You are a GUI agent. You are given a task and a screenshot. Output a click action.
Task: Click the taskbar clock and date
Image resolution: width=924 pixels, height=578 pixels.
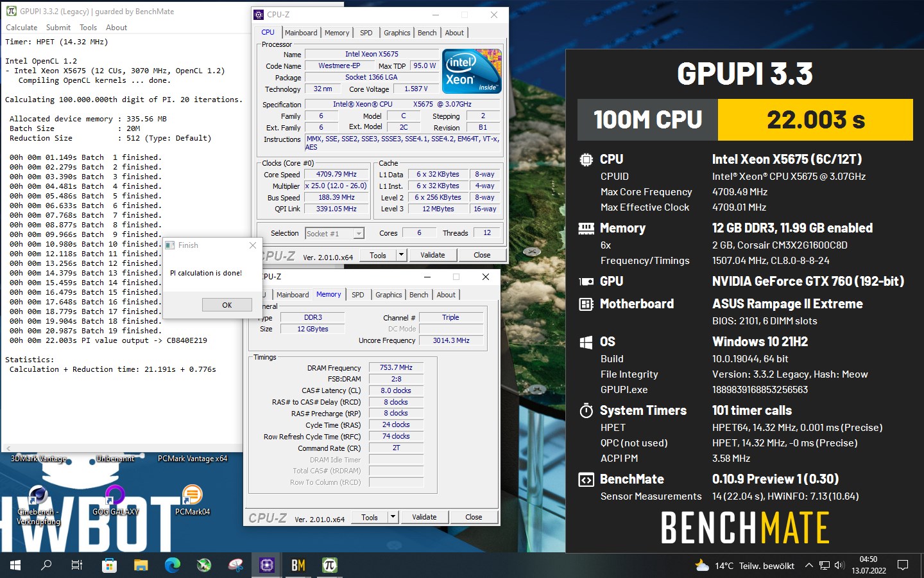point(869,565)
